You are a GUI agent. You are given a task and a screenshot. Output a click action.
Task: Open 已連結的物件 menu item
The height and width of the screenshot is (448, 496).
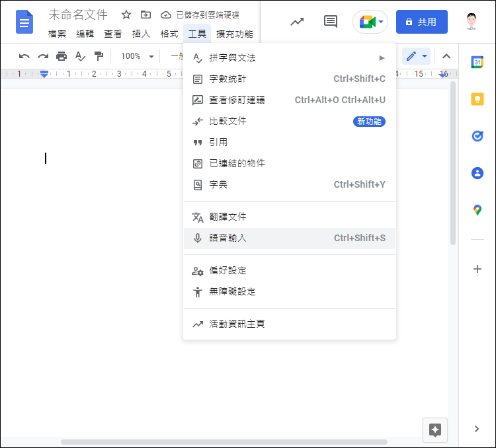(290, 163)
